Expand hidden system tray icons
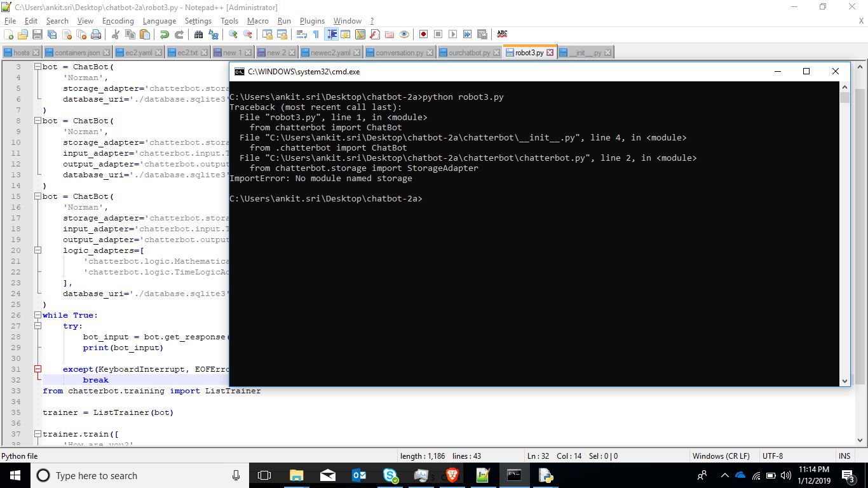 (x=724, y=475)
